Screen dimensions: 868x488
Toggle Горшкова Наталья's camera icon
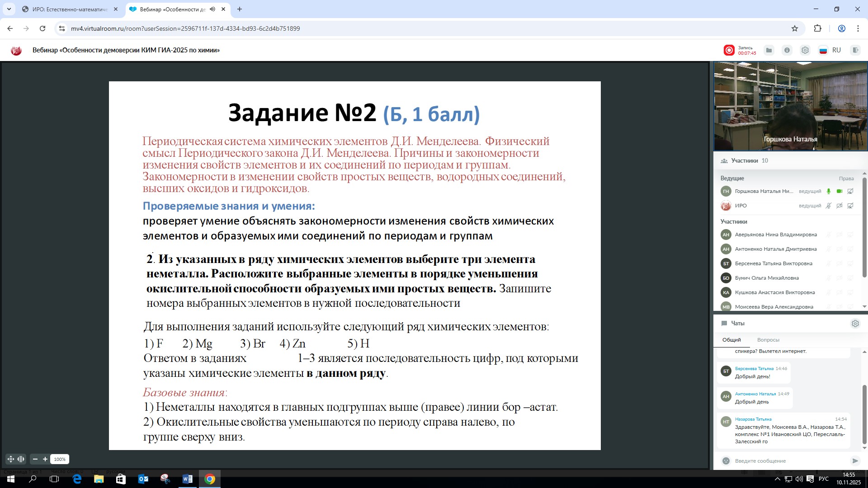840,191
